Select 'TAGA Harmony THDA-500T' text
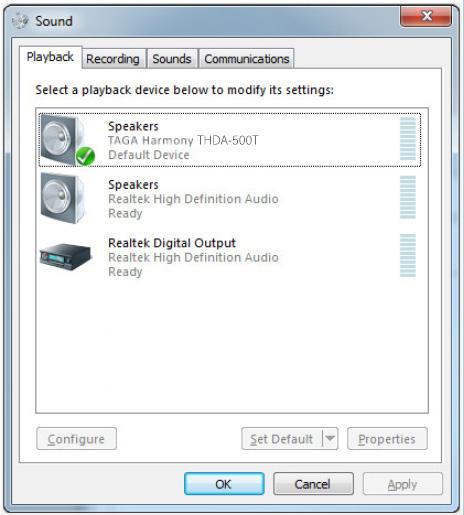Viewport: 464px width, 515px height. click(183, 140)
